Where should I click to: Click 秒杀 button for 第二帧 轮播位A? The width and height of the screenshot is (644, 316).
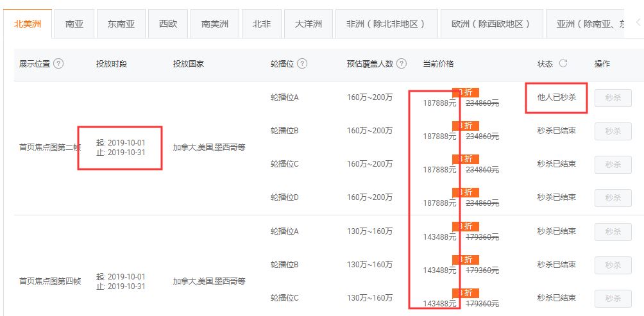pos(613,98)
